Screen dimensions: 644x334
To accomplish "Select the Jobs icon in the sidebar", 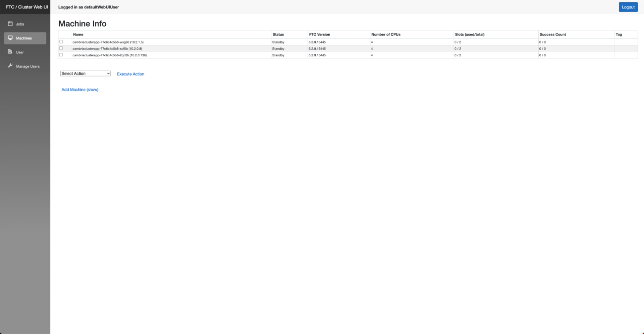I will [10, 24].
